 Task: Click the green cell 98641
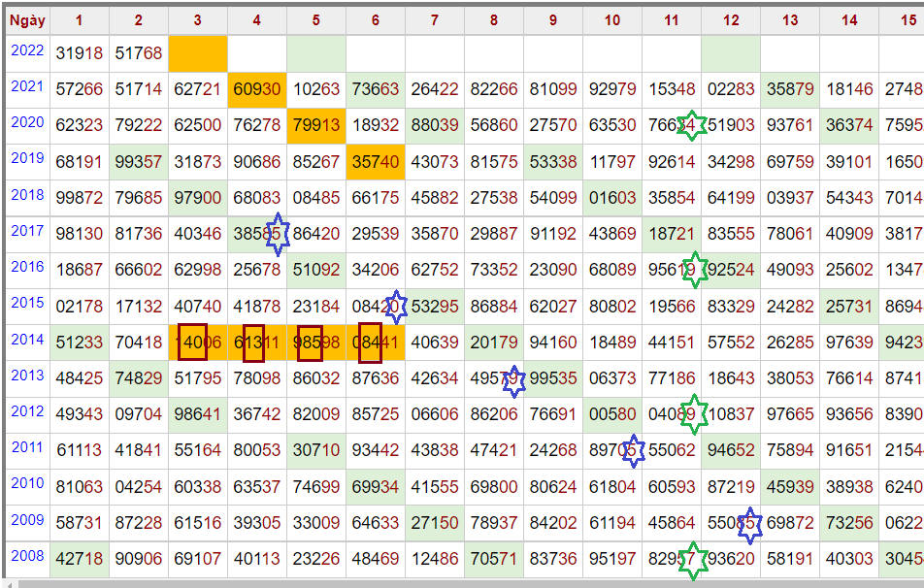(197, 414)
